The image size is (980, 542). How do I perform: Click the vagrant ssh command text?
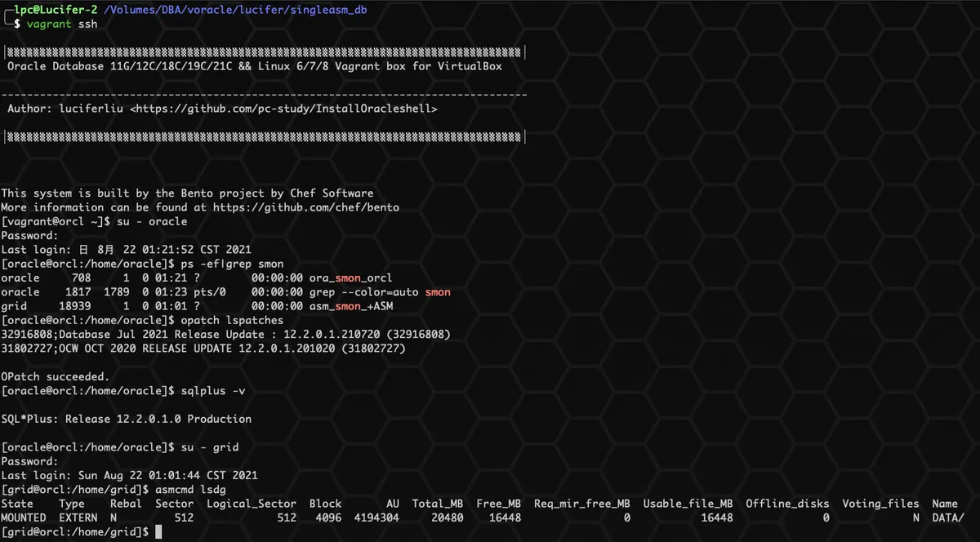tap(63, 24)
